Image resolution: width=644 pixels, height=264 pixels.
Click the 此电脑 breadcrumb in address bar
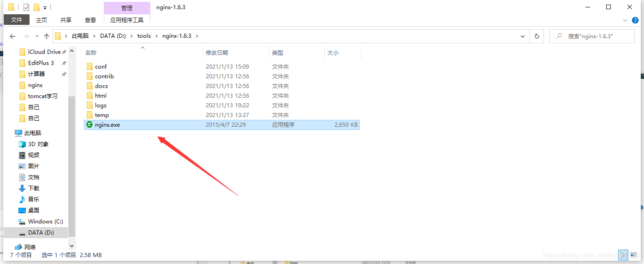[80, 36]
